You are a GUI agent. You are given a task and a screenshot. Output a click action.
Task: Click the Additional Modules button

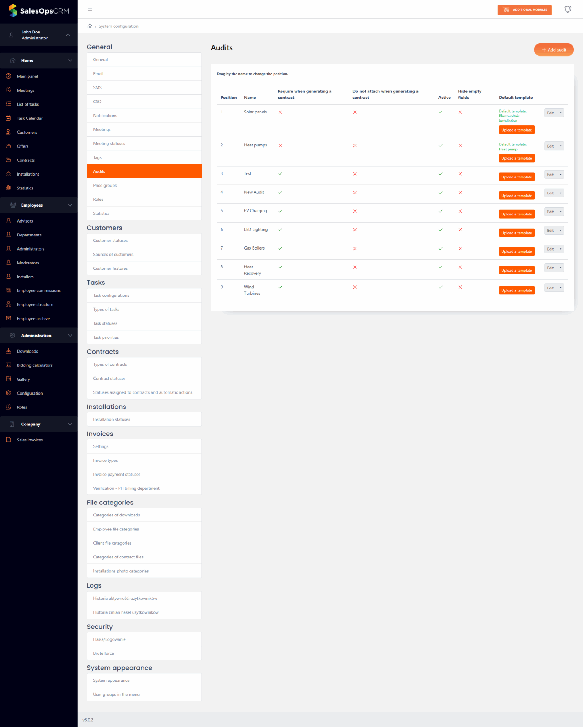point(524,10)
